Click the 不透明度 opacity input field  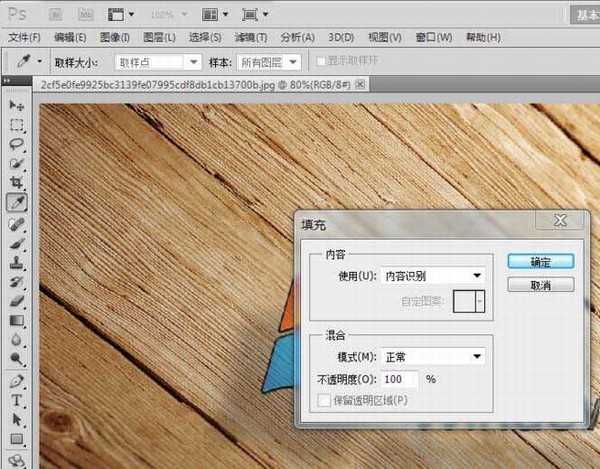click(400, 380)
